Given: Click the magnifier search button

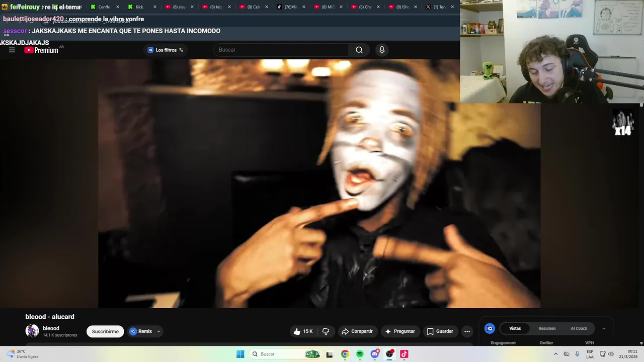Looking at the screenshot, I should click(x=359, y=50).
